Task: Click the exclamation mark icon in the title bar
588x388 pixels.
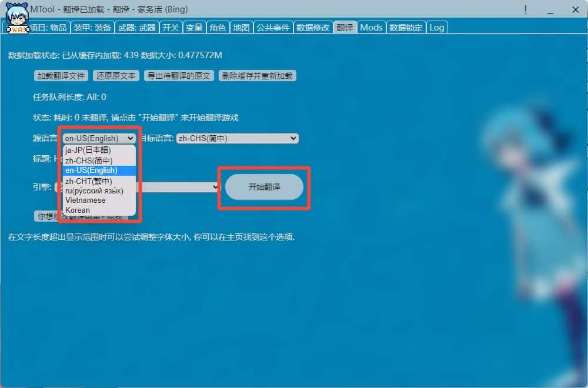Action: click(x=526, y=10)
